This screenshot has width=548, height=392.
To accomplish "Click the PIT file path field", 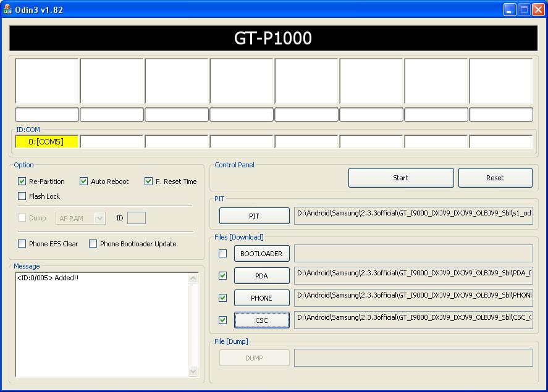I will (x=413, y=215).
